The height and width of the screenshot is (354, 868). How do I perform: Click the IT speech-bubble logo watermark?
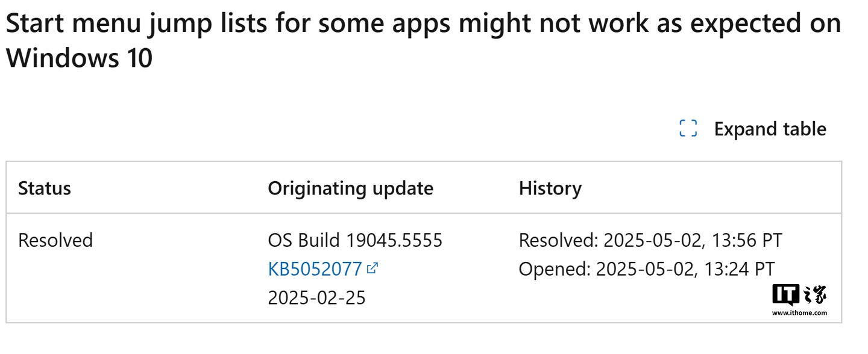pyautogui.click(x=786, y=294)
